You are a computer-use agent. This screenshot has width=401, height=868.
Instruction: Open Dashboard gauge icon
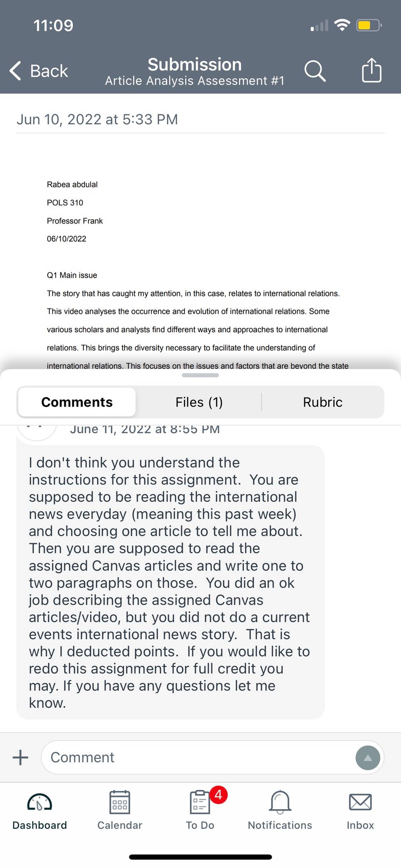40,802
